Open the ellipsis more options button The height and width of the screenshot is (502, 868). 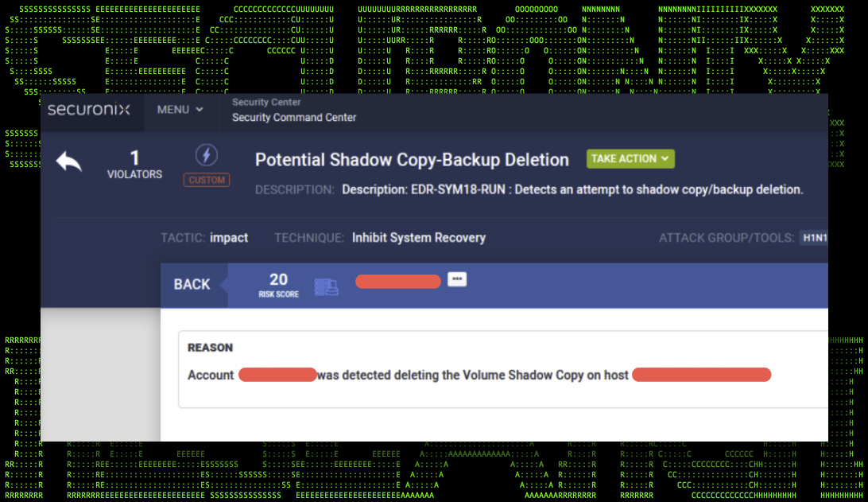tap(457, 279)
